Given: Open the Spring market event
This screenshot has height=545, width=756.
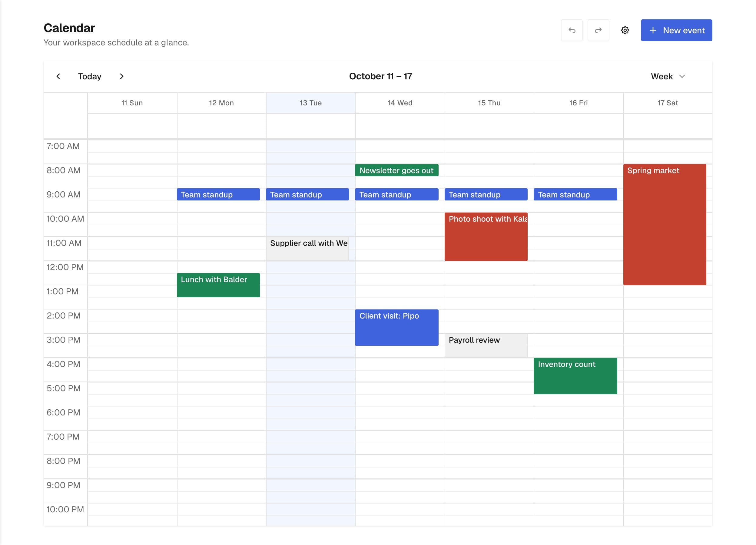Looking at the screenshot, I should [x=664, y=225].
